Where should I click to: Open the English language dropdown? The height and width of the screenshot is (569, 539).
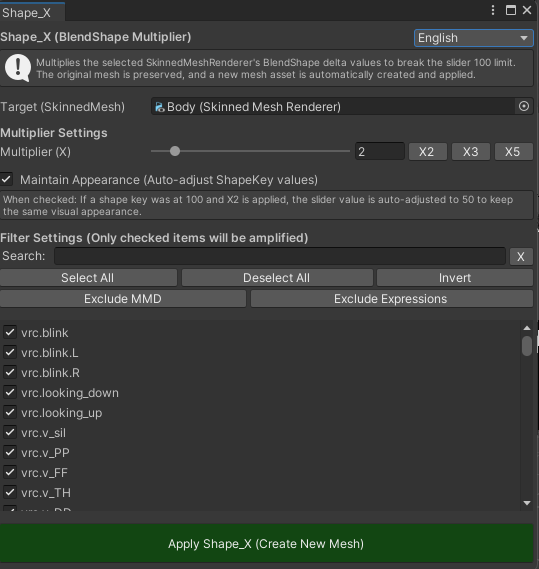[474, 38]
